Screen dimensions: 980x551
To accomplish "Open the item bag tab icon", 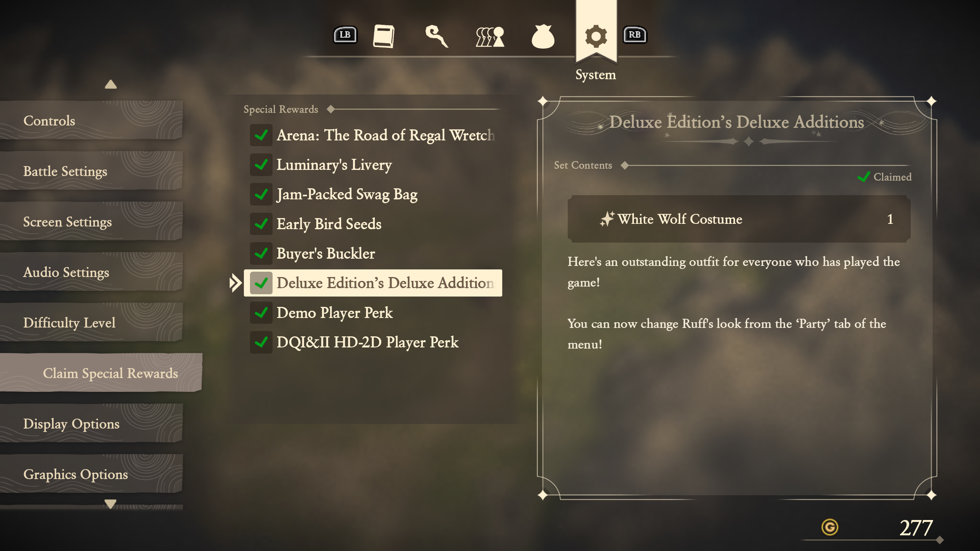I will click(543, 37).
